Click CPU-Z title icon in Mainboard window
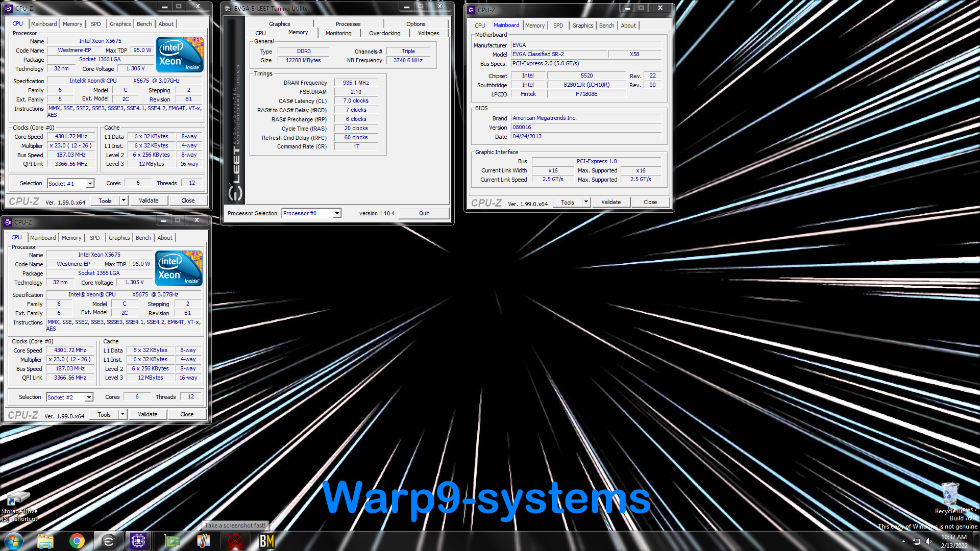The image size is (980, 551). [471, 10]
